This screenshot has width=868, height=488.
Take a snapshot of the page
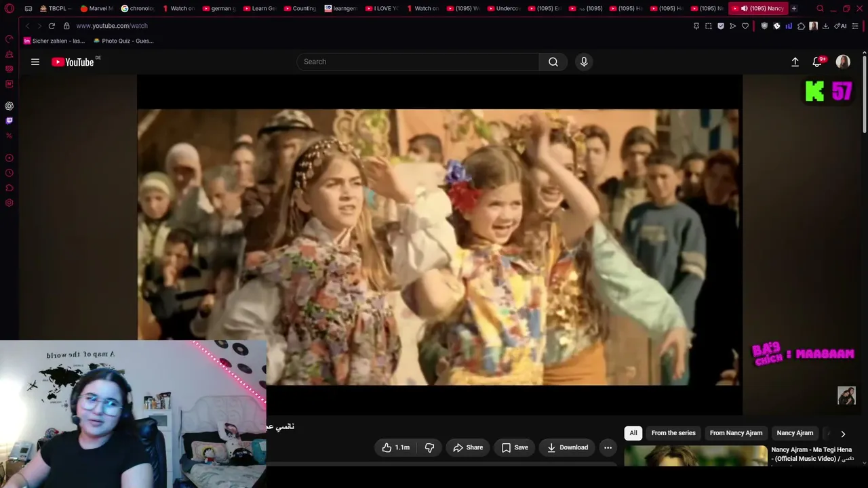tap(709, 26)
